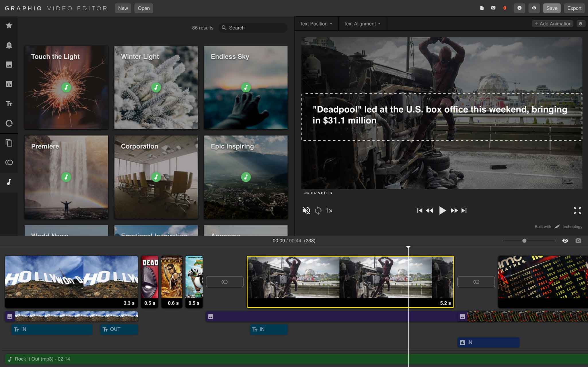Open the Text Alignment dropdown
This screenshot has width=588, height=367.
362,23
